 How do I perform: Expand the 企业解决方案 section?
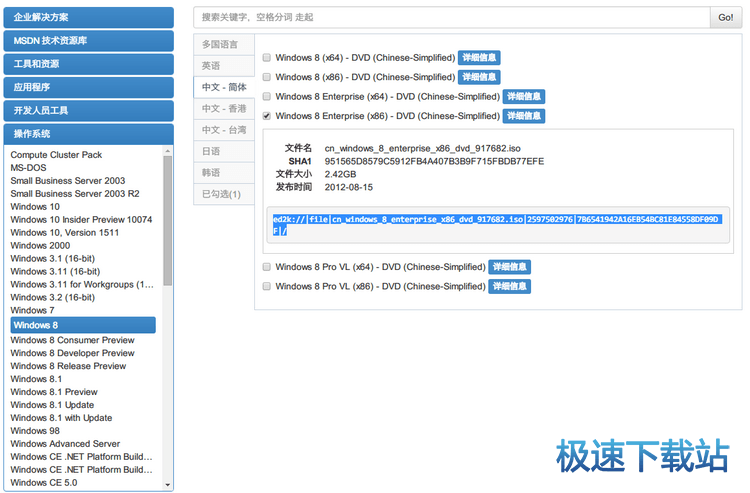pyautogui.click(x=88, y=17)
